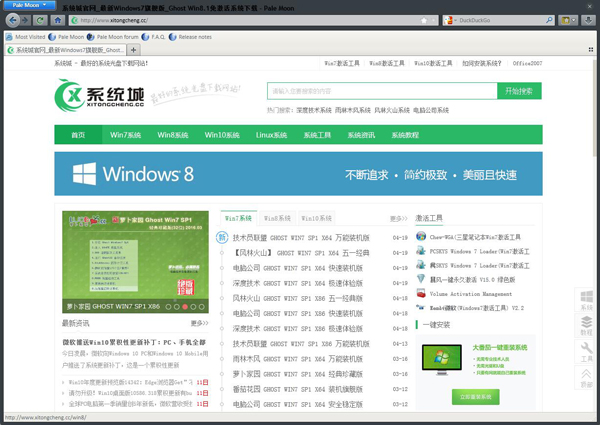Open the Chew-WGA activation tool icon
The height and width of the screenshot is (425, 600).
(x=421, y=236)
